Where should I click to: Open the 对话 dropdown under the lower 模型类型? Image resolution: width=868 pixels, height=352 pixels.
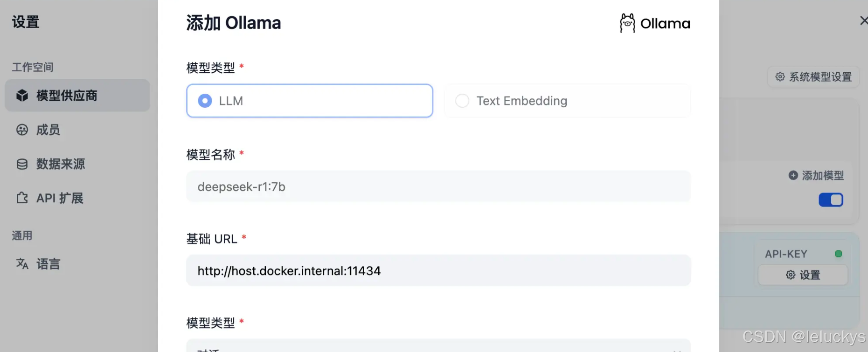coord(438,347)
